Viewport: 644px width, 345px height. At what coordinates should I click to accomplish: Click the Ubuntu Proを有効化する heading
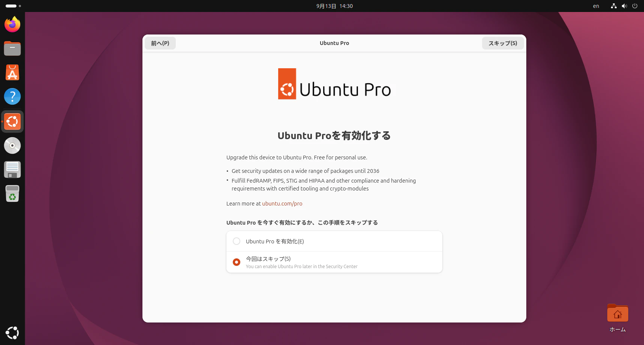(x=334, y=136)
